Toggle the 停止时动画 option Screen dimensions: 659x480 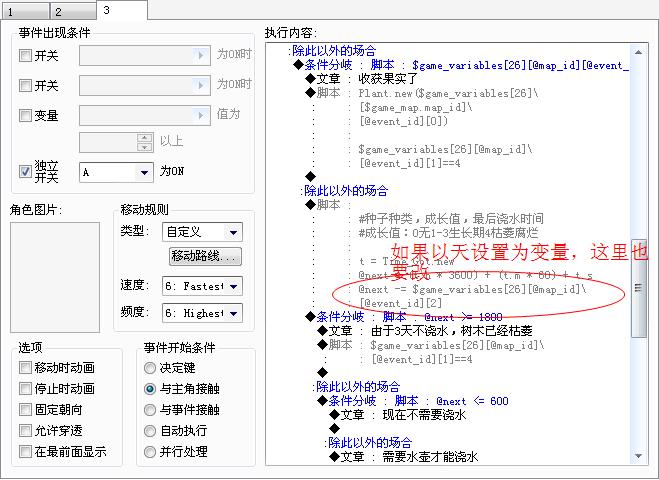[x=25, y=389]
